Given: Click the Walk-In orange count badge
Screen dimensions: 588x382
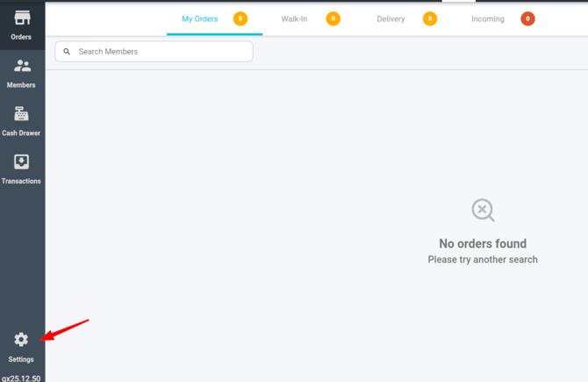Looking at the screenshot, I should tap(333, 18).
